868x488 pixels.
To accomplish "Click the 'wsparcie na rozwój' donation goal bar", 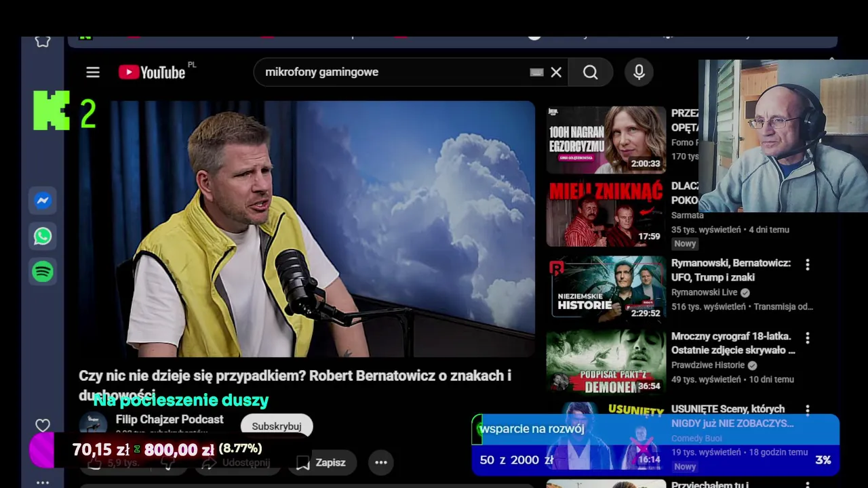I will 655,445.
